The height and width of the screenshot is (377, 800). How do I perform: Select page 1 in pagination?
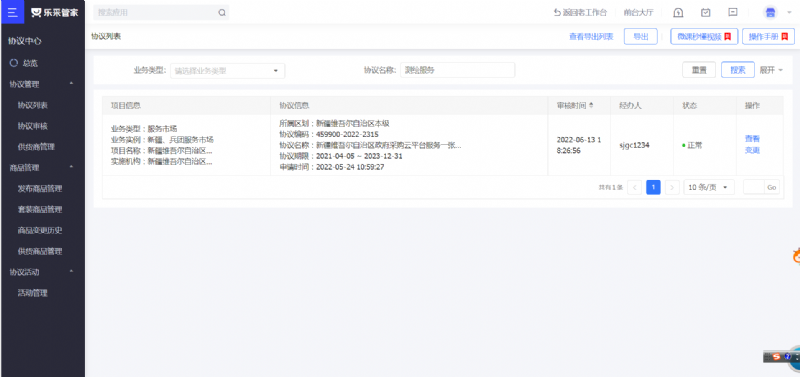click(653, 187)
